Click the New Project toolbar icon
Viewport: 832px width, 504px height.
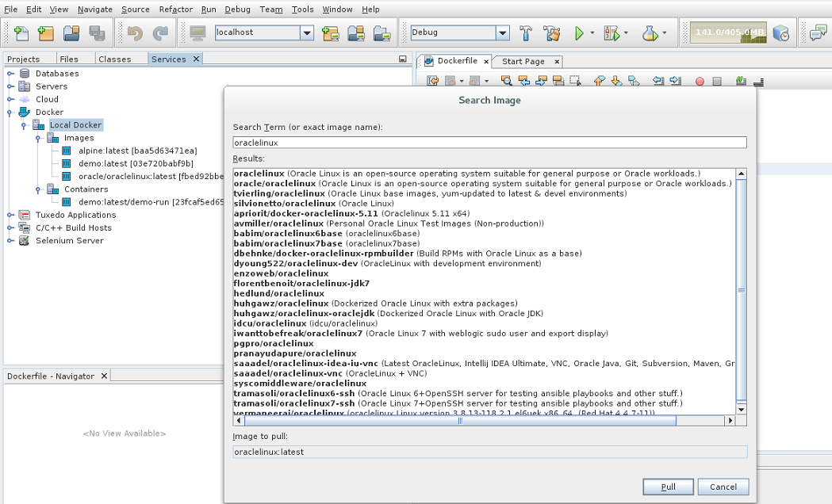click(x=46, y=33)
